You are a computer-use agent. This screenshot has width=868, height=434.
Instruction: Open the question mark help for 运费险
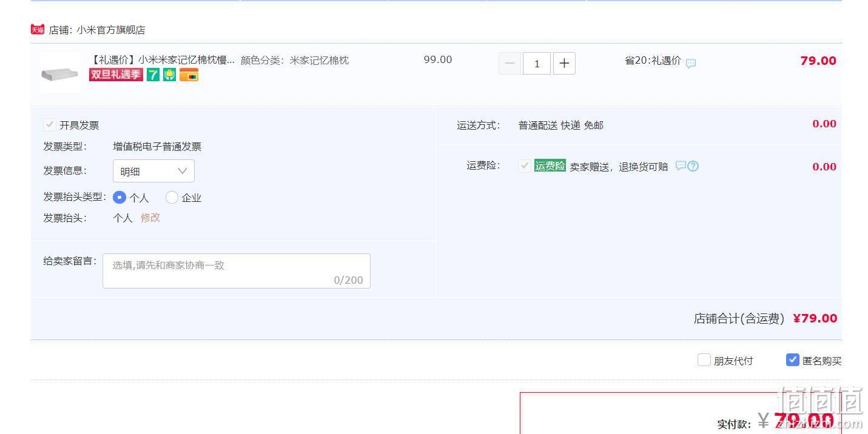693,166
